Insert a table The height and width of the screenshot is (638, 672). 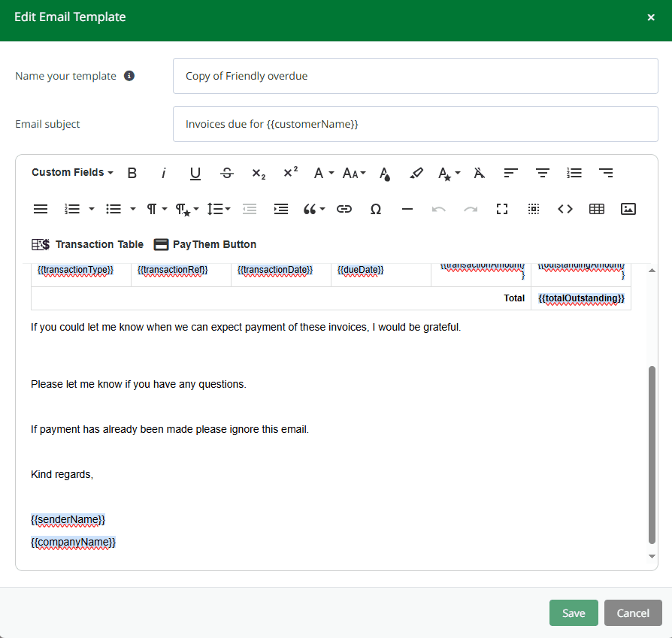click(597, 209)
